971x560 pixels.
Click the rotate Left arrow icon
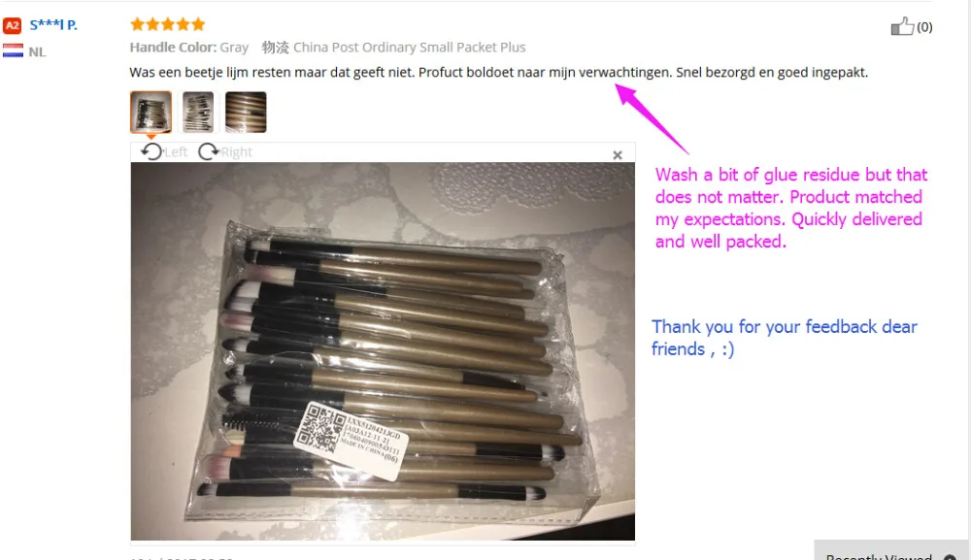point(151,151)
